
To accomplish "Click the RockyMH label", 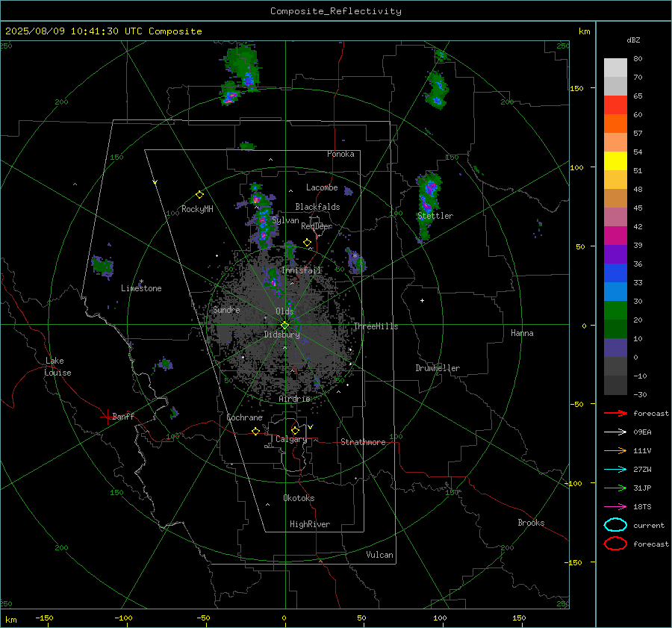I will (197, 209).
